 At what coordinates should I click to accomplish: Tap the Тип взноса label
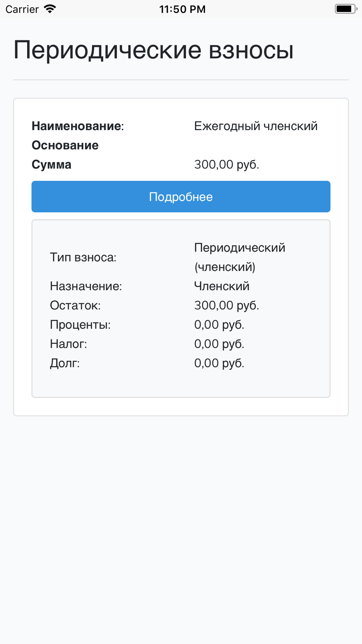pos(83,257)
